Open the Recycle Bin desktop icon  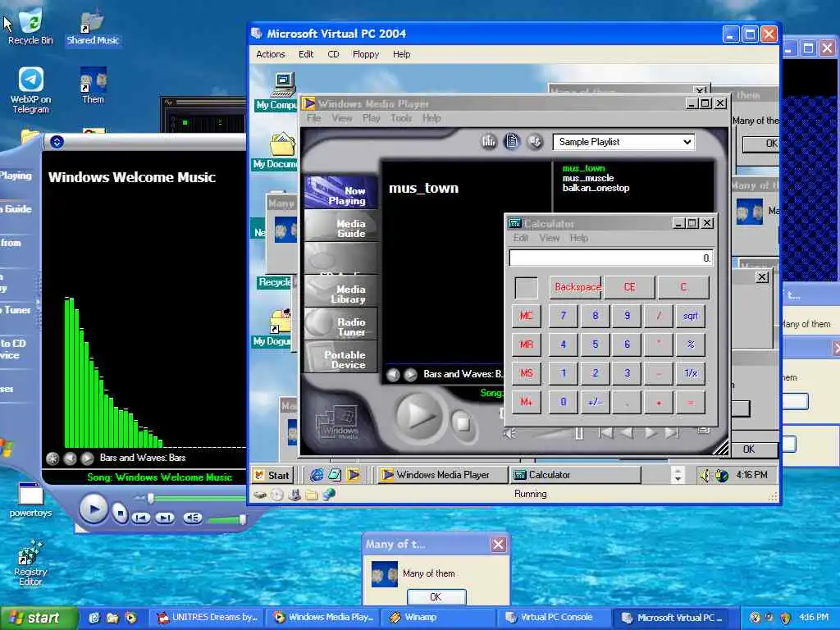[30, 25]
